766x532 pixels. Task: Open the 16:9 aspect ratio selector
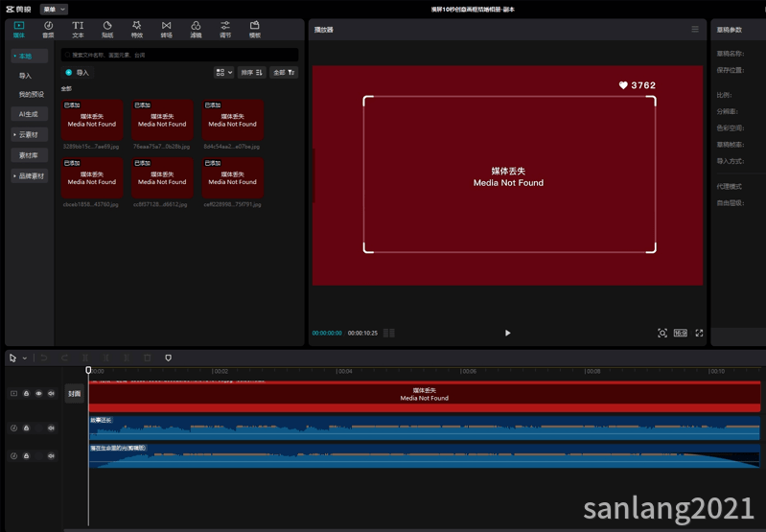(x=681, y=334)
